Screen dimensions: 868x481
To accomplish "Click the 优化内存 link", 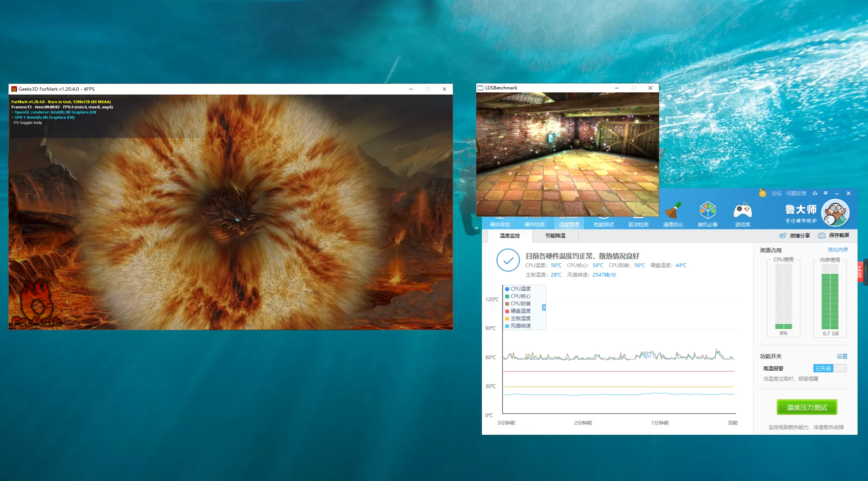I will point(837,250).
